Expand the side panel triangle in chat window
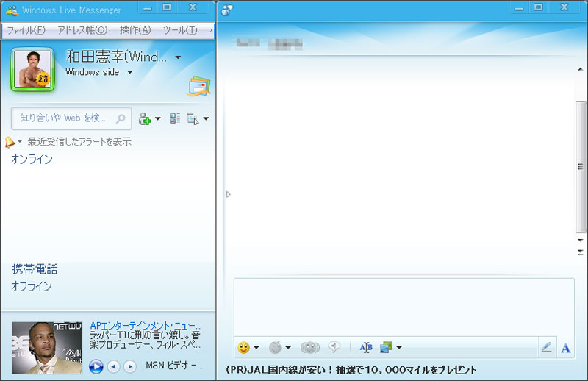The image size is (588, 381). (x=228, y=194)
